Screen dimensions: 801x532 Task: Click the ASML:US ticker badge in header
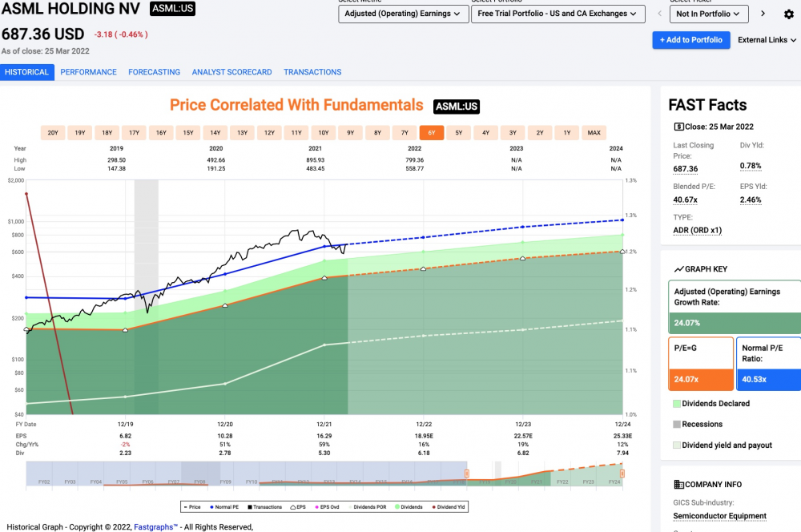click(x=173, y=9)
